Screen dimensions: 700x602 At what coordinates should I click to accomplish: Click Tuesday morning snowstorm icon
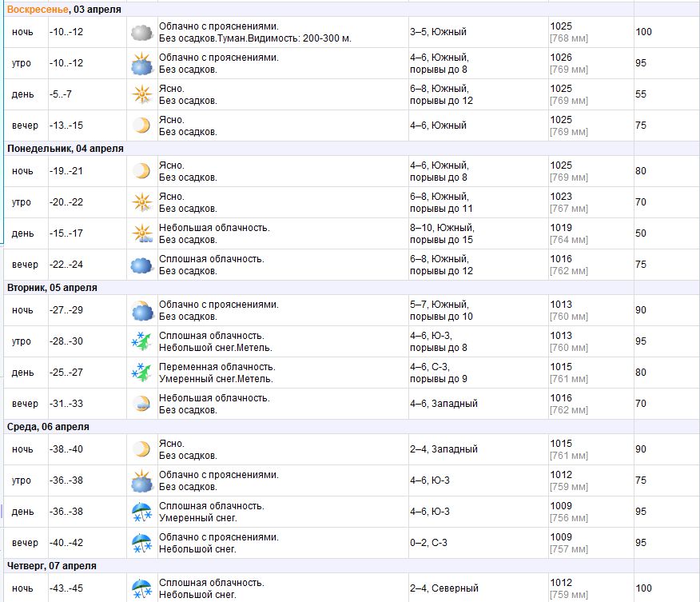point(142,341)
